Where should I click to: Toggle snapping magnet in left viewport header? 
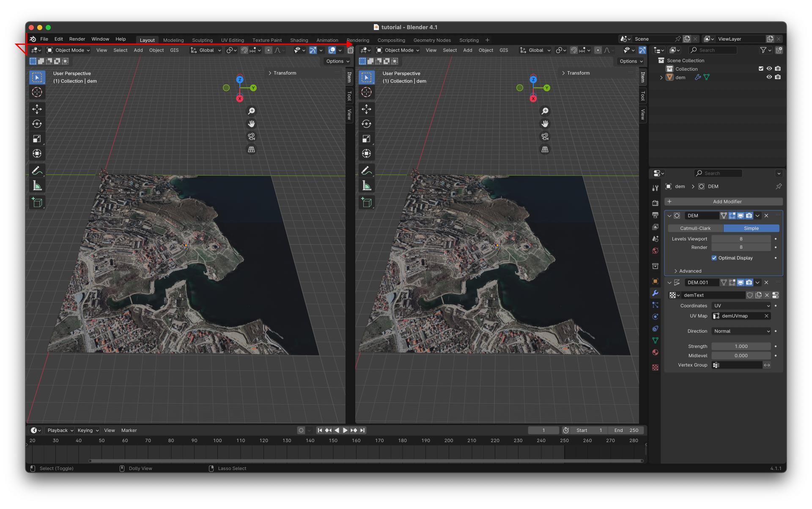(244, 50)
